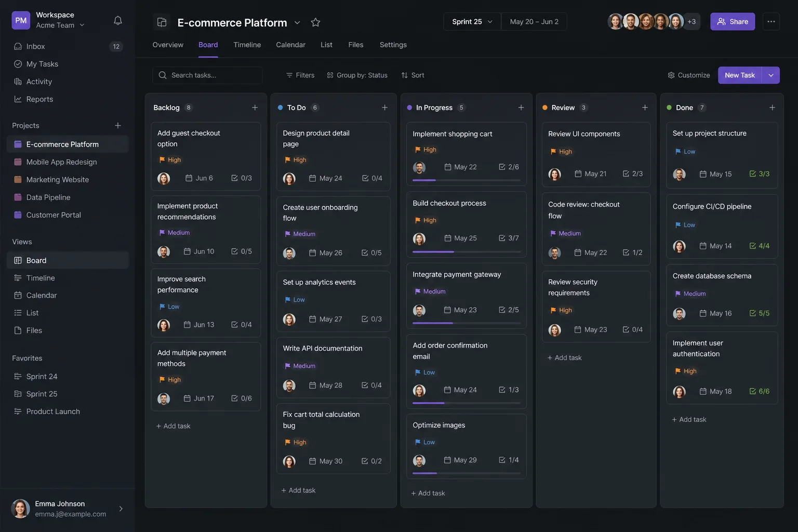
Task: Click the Customize button
Action: (688, 75)
